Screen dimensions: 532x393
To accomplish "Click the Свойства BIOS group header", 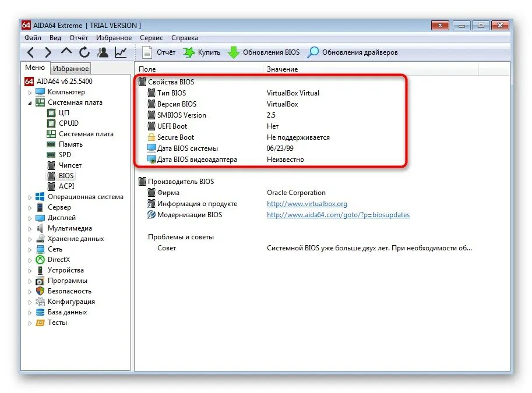I will pyautogui.click(x=167, y=82).
